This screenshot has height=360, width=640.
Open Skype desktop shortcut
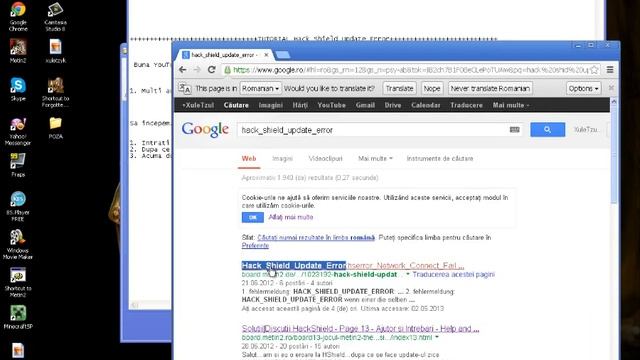(18, 89)
